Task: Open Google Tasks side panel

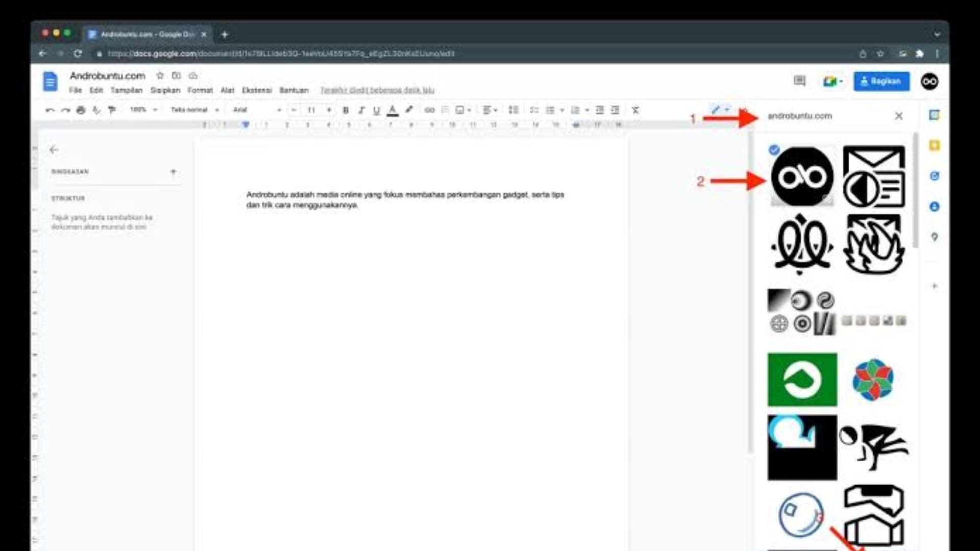Action: (x=934, y=176)
